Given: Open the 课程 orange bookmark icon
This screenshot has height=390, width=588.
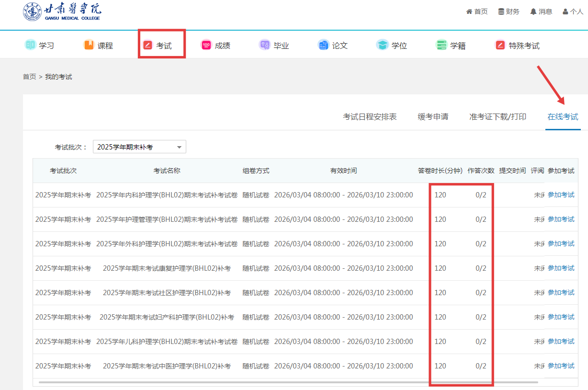Looking at the screenshot, I should point(89,45).
